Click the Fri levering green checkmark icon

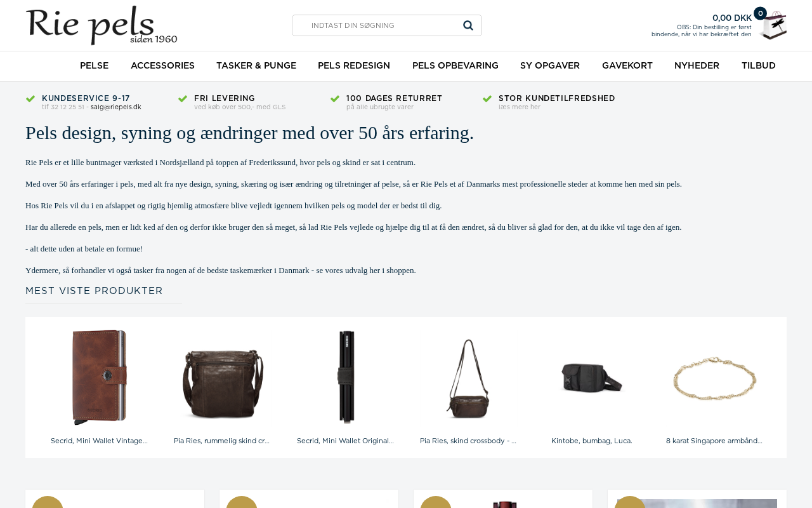point(183,98)
